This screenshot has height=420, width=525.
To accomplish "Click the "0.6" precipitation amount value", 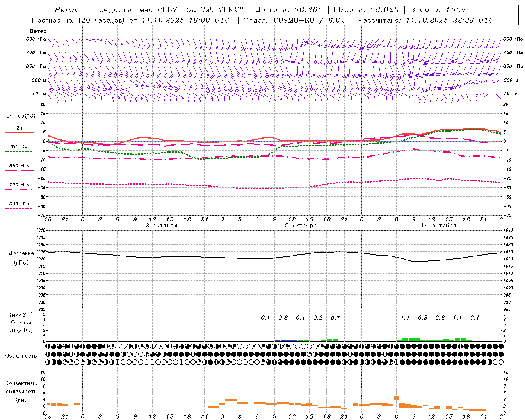I will (440, 318).
